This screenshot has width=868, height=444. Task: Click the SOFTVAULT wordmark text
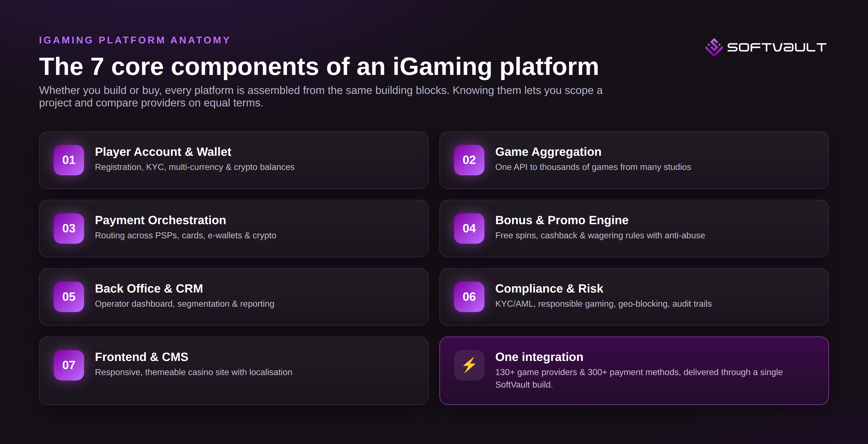[x=777, y=47]
